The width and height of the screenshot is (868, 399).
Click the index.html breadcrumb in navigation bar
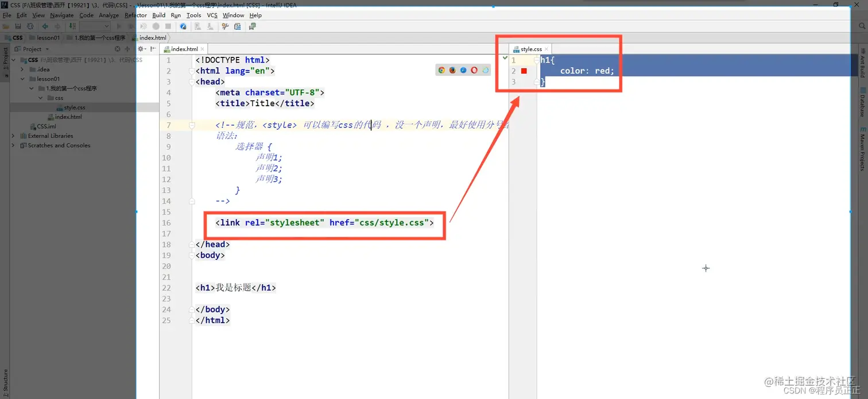coord(149,38)
